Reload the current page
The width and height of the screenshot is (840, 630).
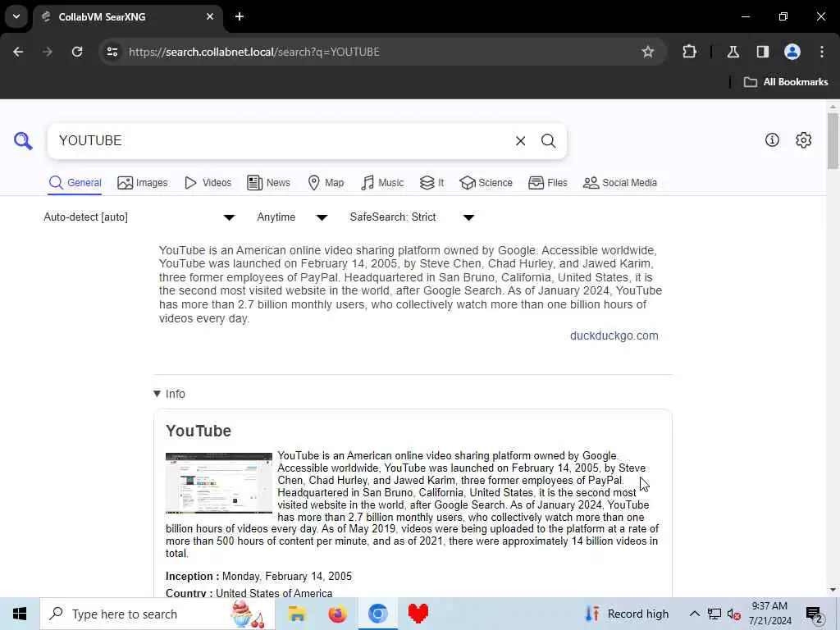(x=77, y=52)
